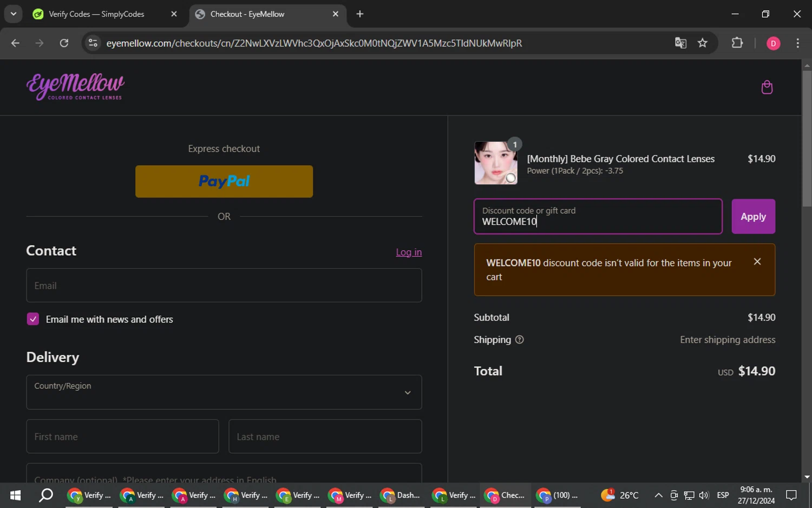The height and width of the screenshot is (508, 812).
Task: Follow the Log in link
Action: click(x=409, y=252)
